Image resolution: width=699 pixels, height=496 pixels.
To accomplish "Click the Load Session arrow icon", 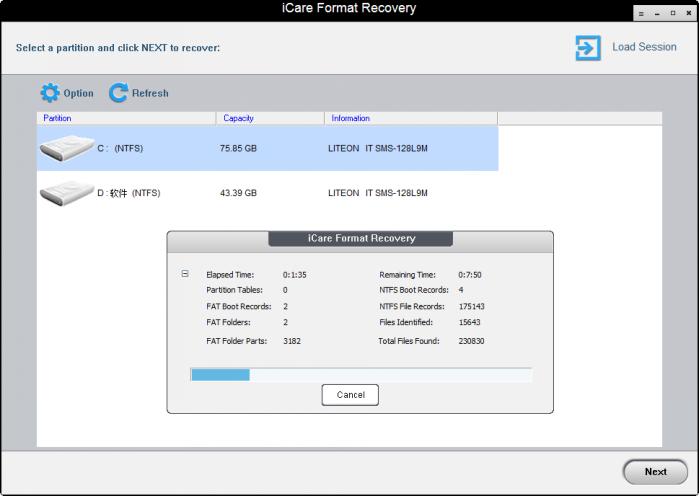I will [x=588, y=48].
